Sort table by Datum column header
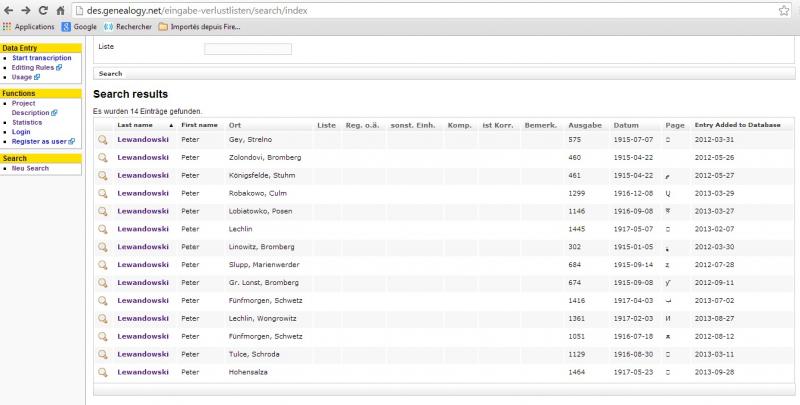 [626, 125]
